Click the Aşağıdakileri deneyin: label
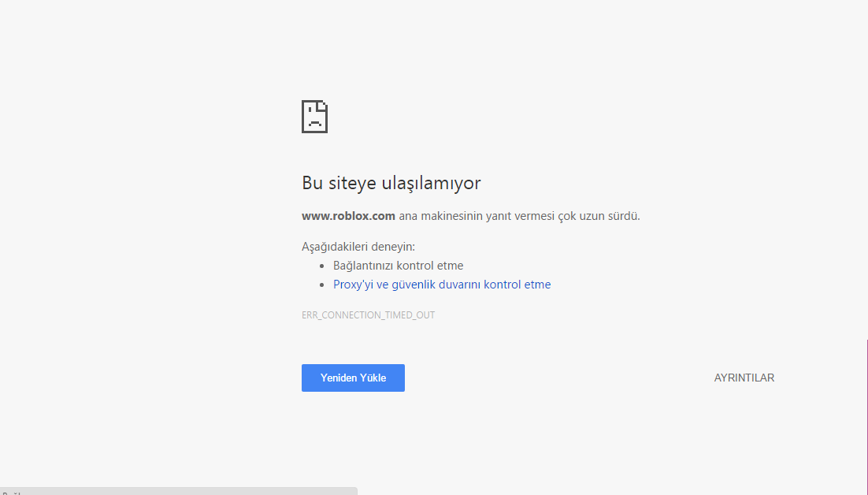Viewport: 868px width, 495px height. point(358,247)
